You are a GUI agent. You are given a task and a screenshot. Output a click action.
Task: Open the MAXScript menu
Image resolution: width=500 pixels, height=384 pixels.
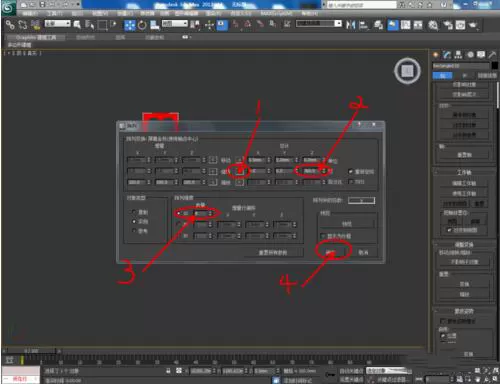click(x=276, y=13)
